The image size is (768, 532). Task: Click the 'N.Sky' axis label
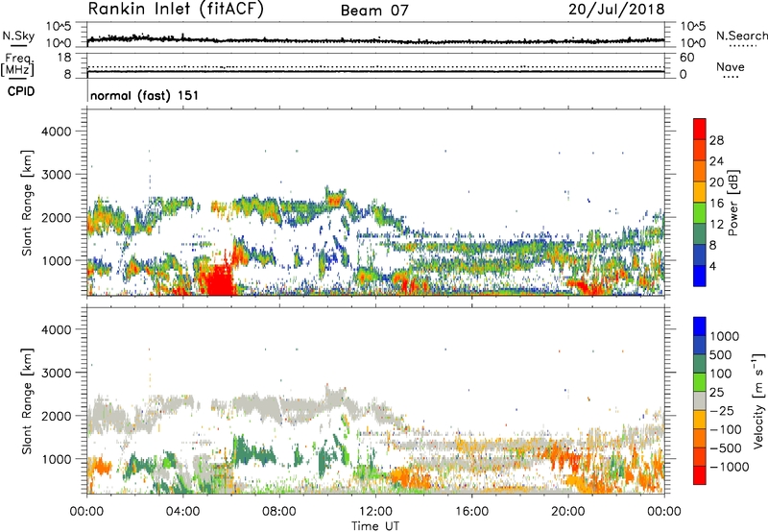point(18,36)
